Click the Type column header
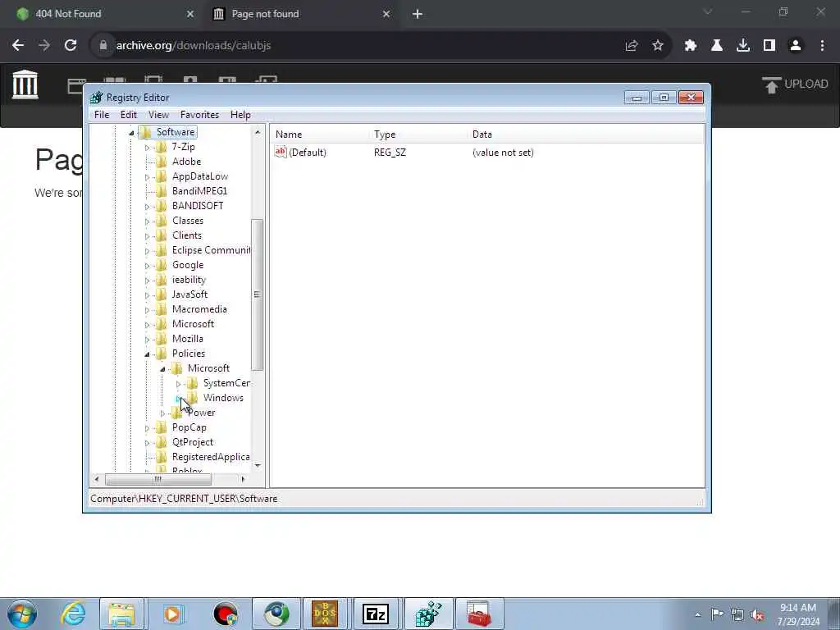The height and width of the screenshot is (630, 840). tap(419, 135)
